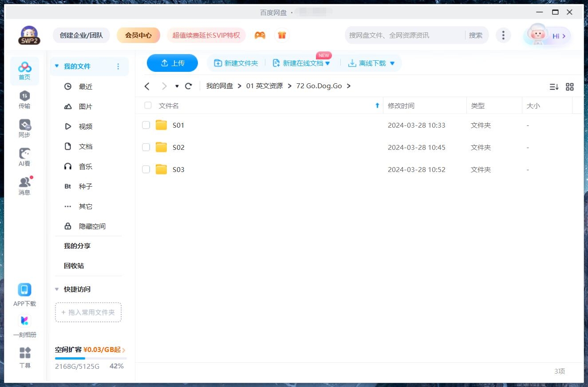Select all files via header checkbox

point(148,106)
